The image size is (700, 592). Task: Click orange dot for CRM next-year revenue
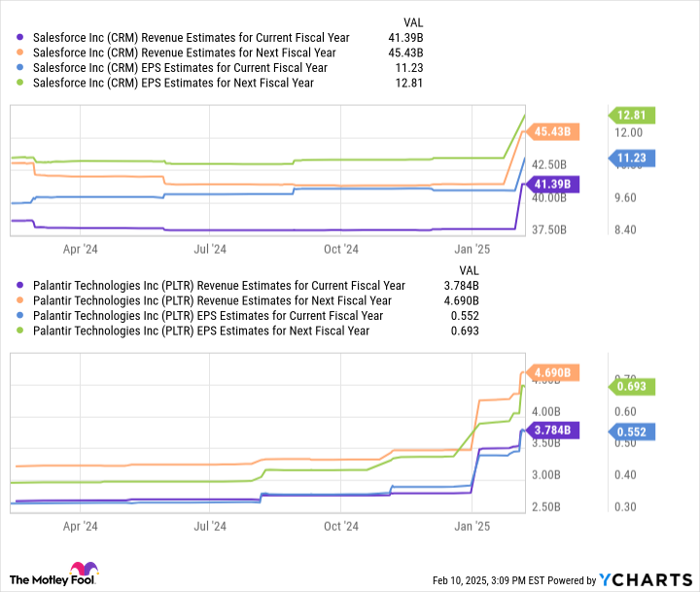pos(19,52)
